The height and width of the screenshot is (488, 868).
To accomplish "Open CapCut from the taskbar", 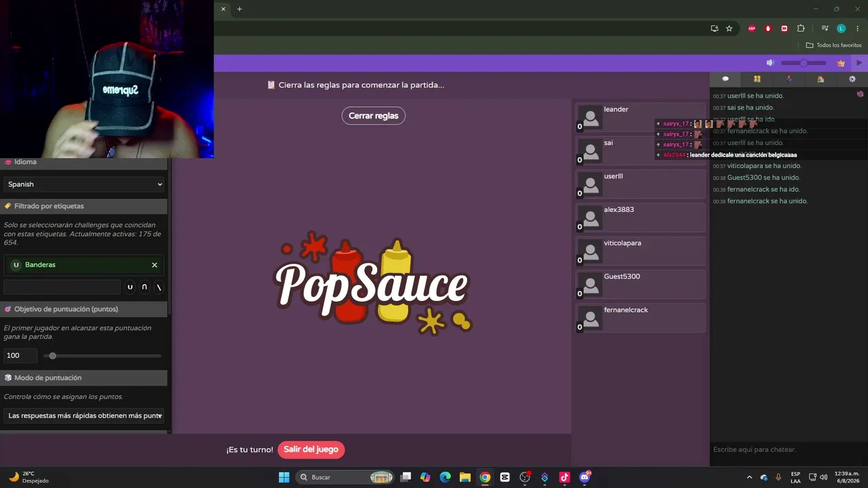I will [x=505, y=477].
